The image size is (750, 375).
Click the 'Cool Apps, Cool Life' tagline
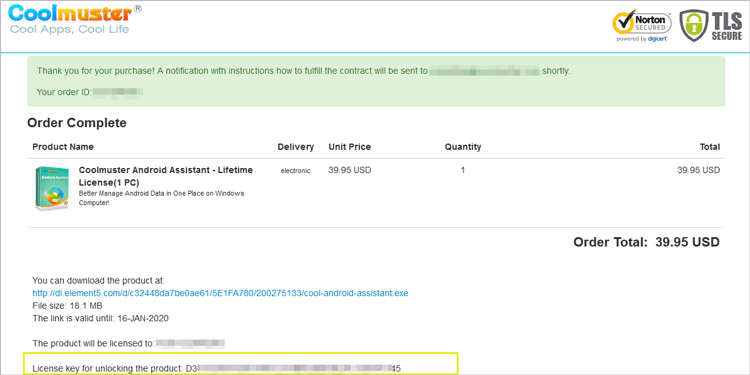69,30
